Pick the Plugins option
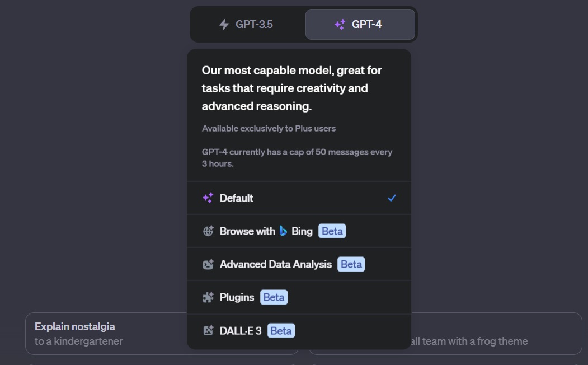This screenshot has width=588, height=365. point(299,297)
